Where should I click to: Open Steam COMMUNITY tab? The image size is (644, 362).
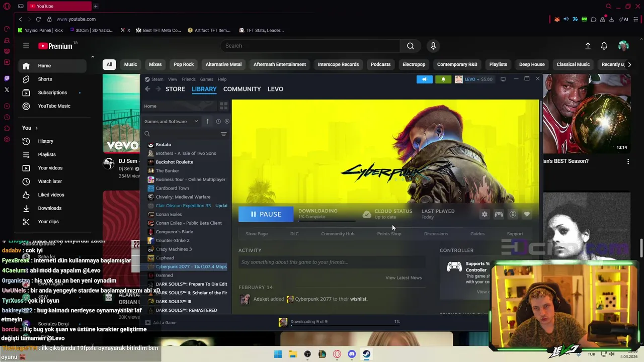tap(242, 89)
